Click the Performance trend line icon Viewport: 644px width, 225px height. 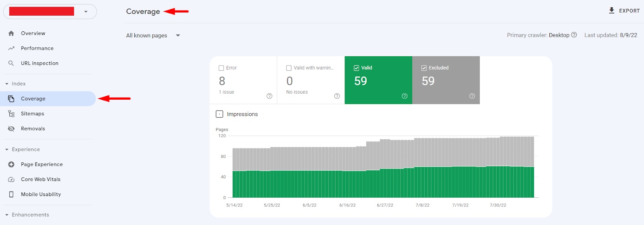pos(11,48)
